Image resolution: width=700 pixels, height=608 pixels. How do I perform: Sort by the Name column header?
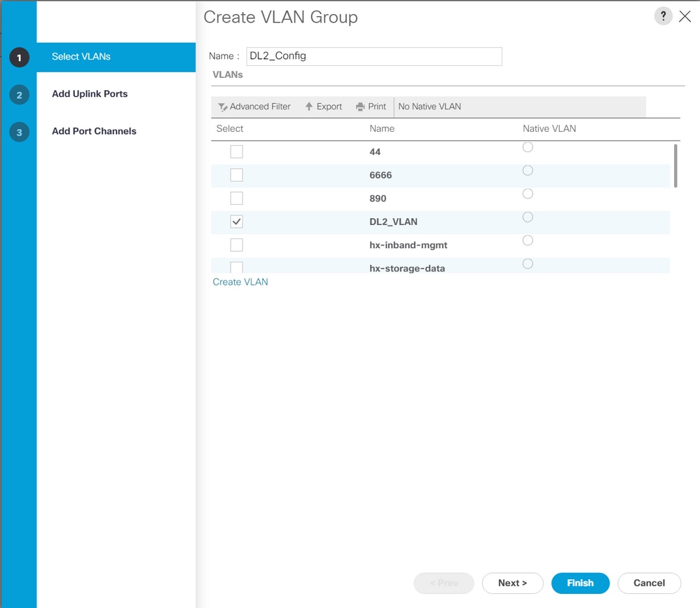382,128
